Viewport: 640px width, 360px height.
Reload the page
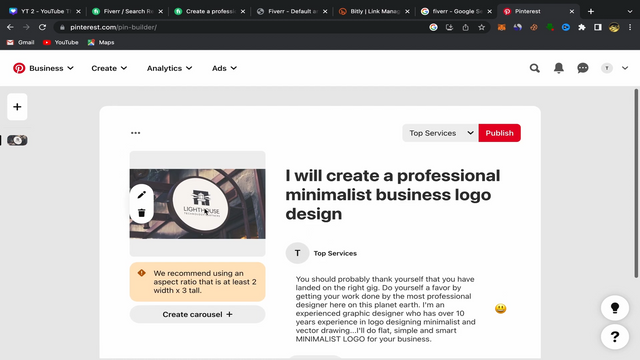click(42, 27)
